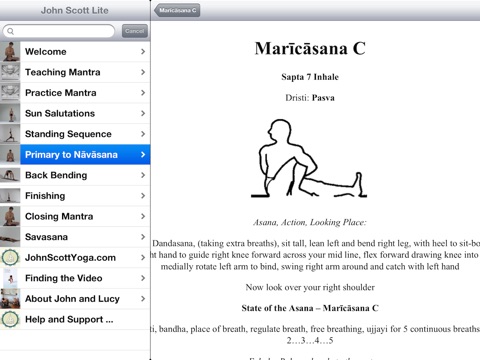Screen dimensions: 480x360
Task: Expand the Finishing row chevron
Action: tap(143, 196)
